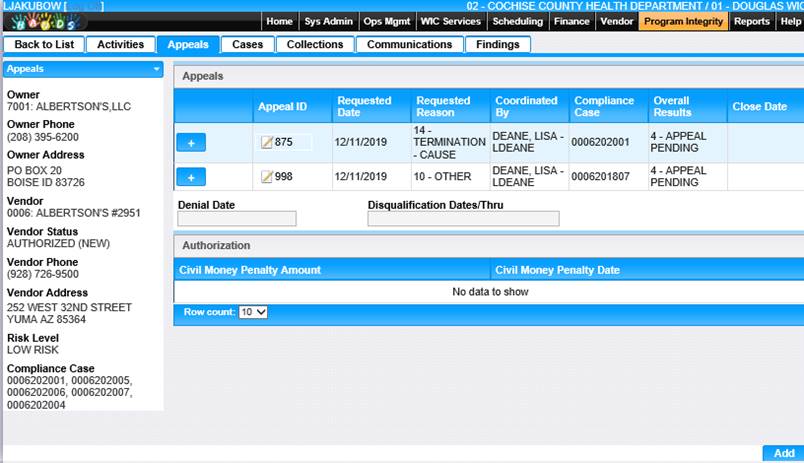Switch to the Findings tab
This screenshot has width=804, height=463.
pos(497,45)
